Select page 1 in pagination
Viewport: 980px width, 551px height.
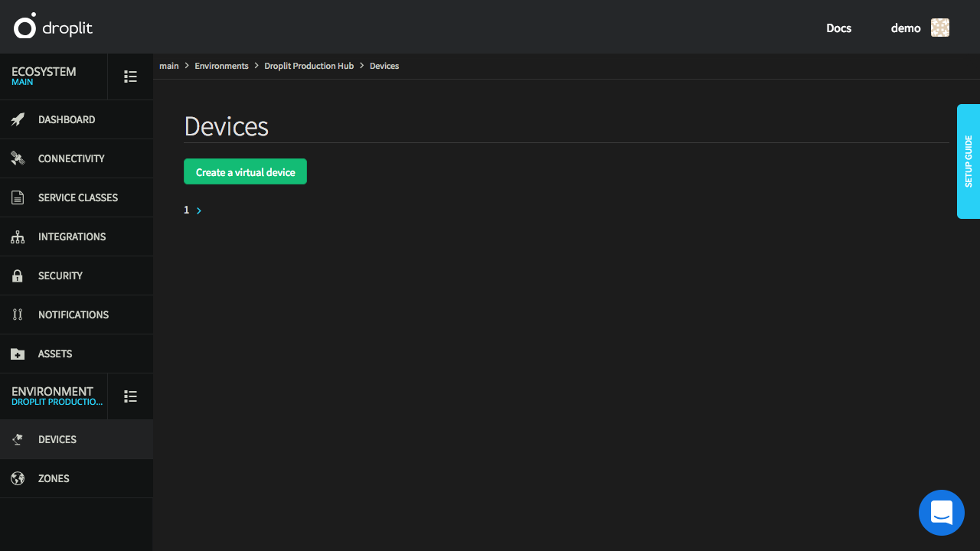pos(186,210)
